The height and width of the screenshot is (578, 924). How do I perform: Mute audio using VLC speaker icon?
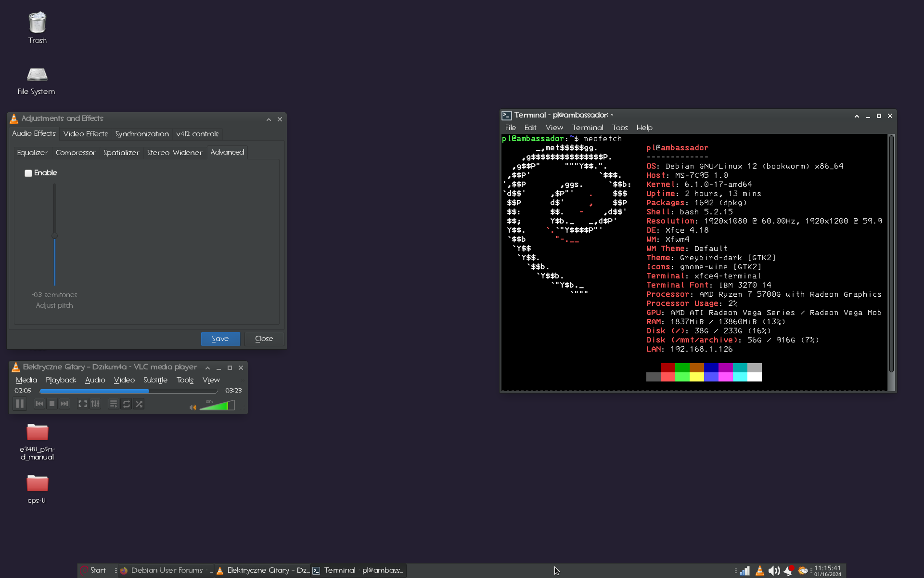[193, 407]
